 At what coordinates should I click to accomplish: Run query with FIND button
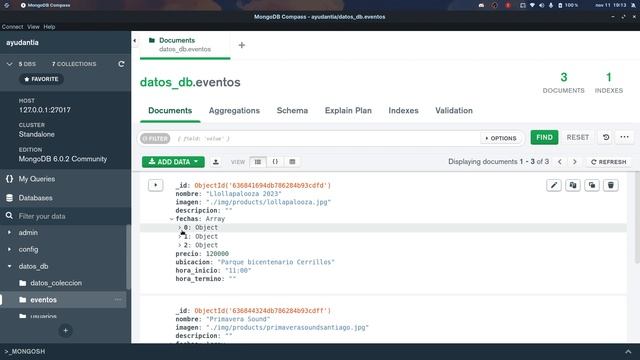(544, 138)
